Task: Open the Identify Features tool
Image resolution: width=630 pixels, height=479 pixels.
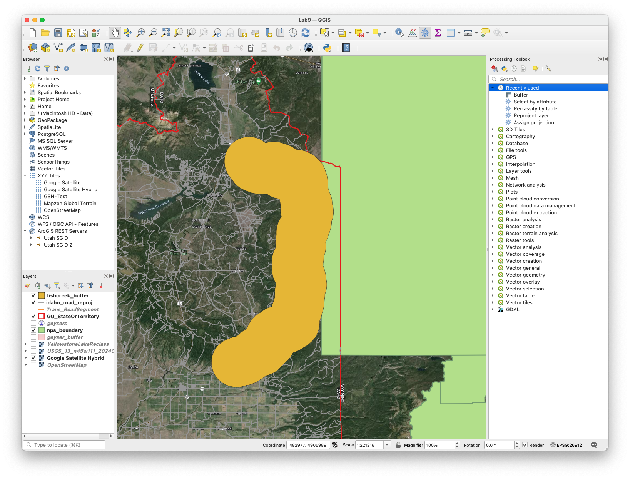Action: click(x=399, y=33)
